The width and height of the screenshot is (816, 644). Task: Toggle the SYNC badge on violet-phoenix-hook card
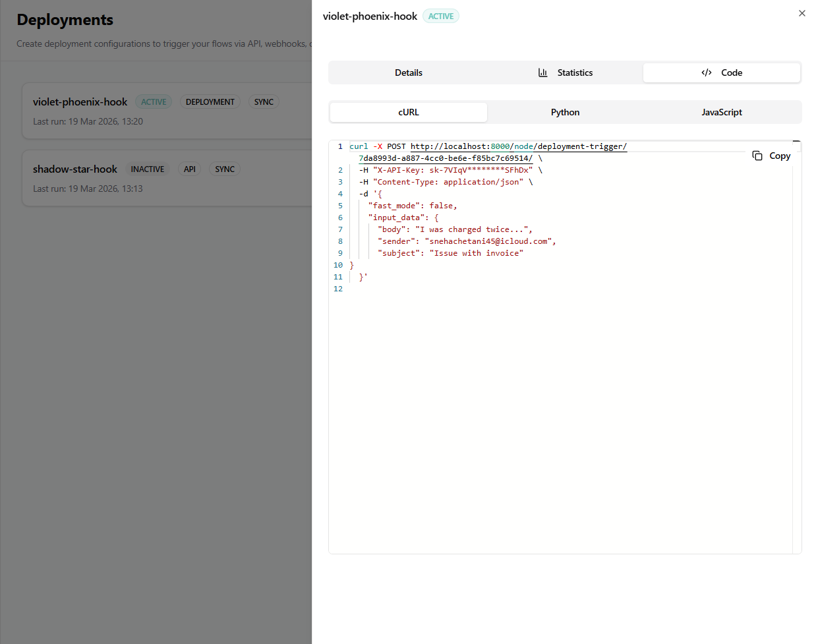tap(264, 102)
